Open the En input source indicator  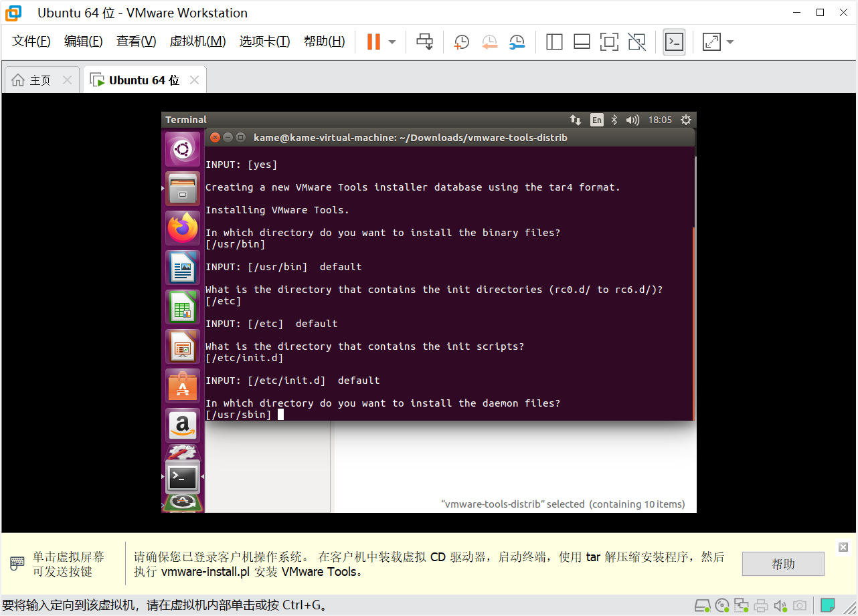pyautogui.click(x=597, y=120)
